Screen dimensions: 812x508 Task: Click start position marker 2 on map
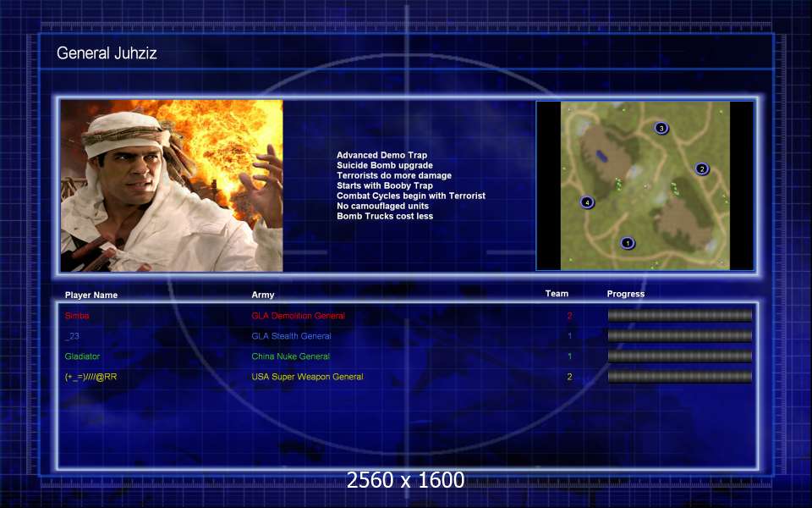pyautogui.click(x=702, y=169)
